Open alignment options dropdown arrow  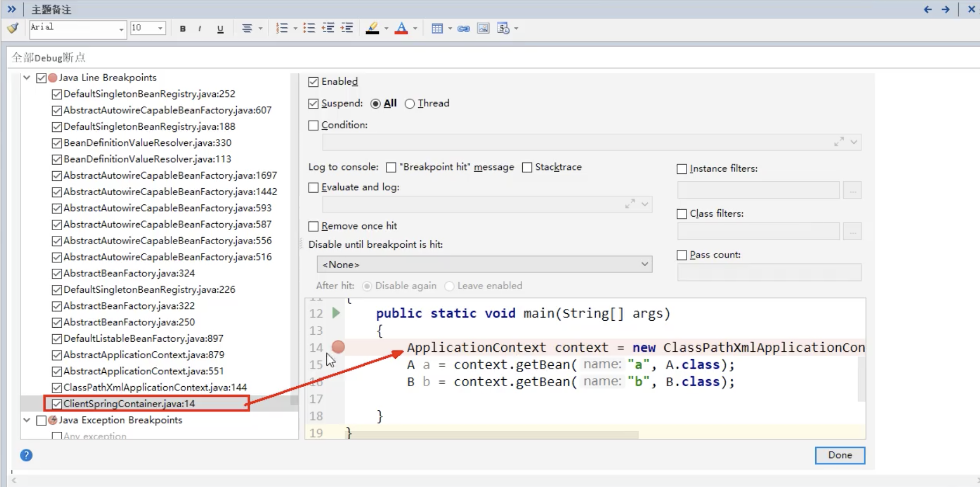(261, 28)
